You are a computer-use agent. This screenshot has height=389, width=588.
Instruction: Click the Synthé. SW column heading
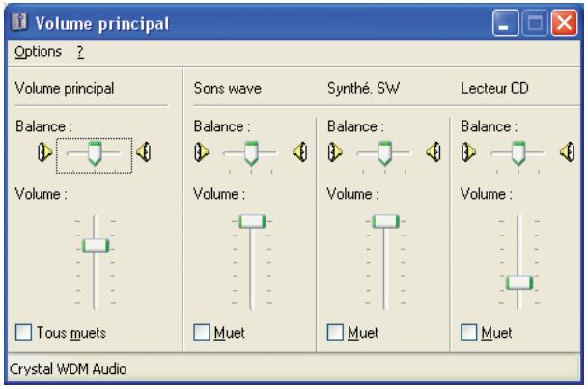pyautogui.click(x=363, y=89)
